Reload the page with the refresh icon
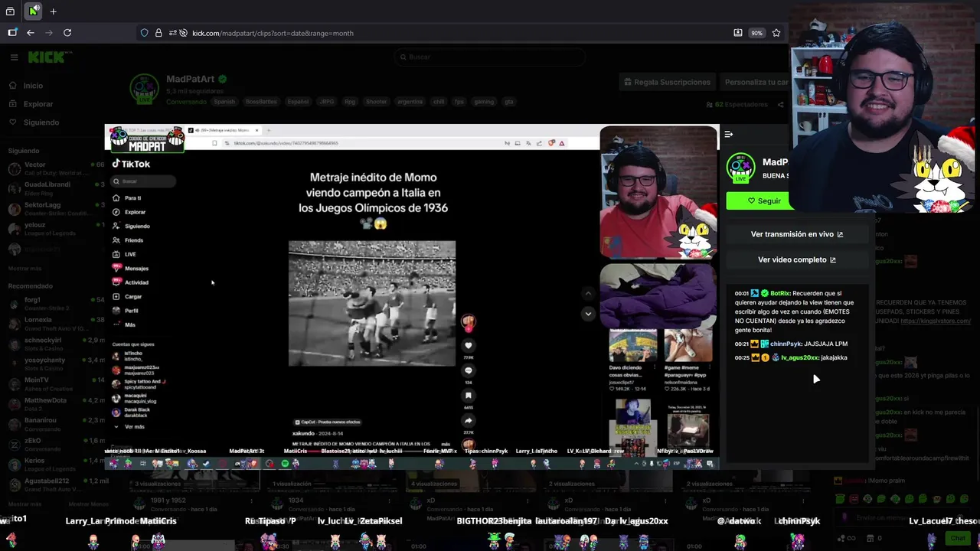Viewport: 980px width, 551px height. point(67,33)
